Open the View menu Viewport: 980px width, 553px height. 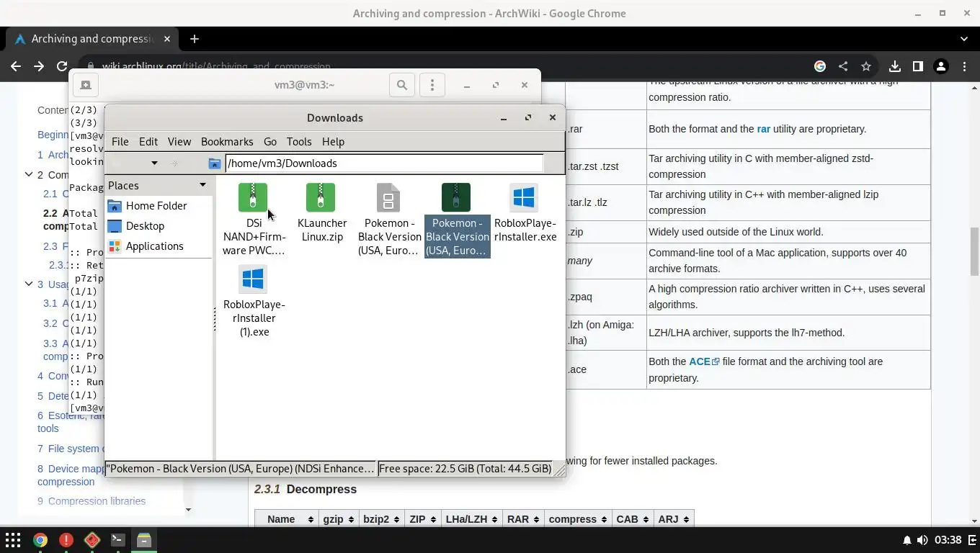coord(179,142)
